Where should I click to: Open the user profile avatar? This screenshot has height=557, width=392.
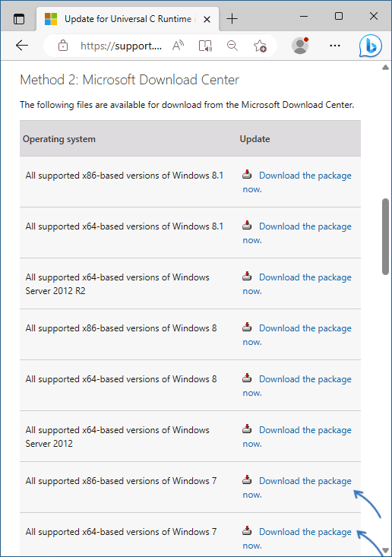(300, 46)
